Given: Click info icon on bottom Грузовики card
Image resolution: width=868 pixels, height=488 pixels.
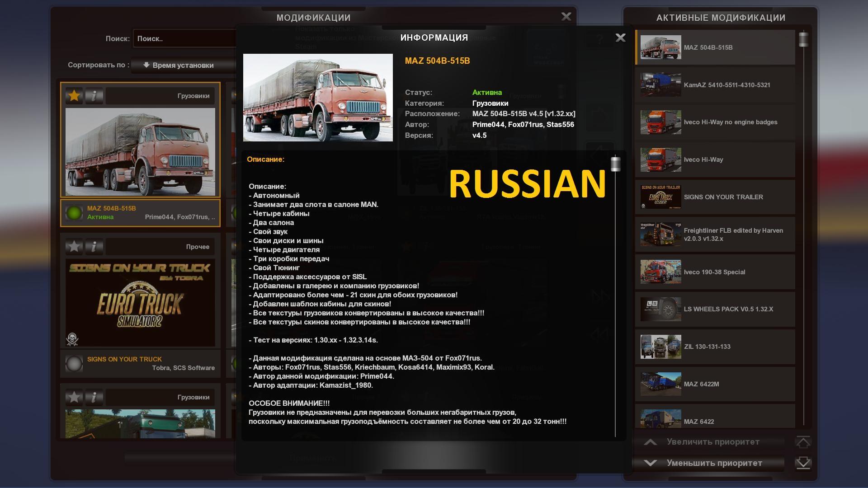Looking at the screenshot, I should [x=94, y=397].
